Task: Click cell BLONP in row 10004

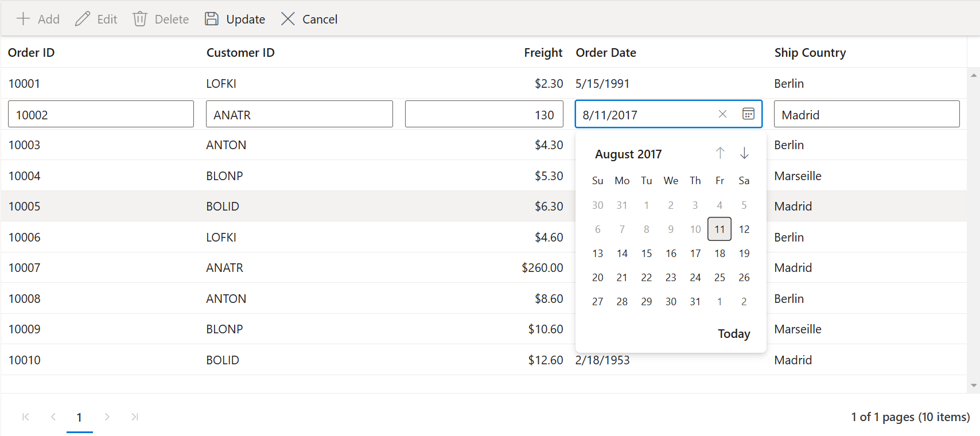Action: click(224, 176)
